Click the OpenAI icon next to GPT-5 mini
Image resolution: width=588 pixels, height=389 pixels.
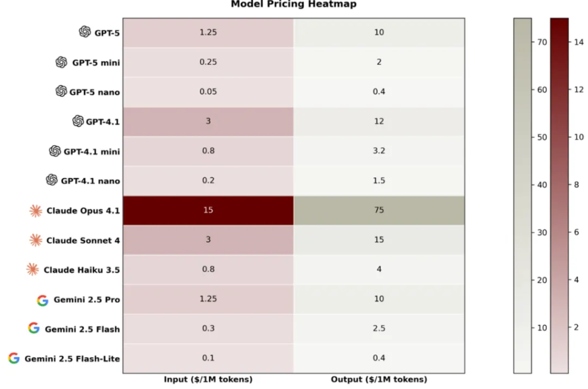click(x=61, y=62)
